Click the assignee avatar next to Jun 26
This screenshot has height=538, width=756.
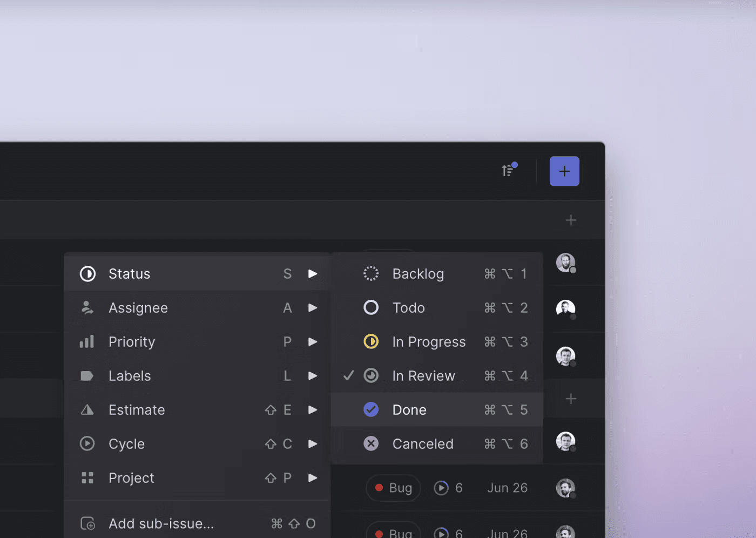pyautogui.click(x=565, y=487)
